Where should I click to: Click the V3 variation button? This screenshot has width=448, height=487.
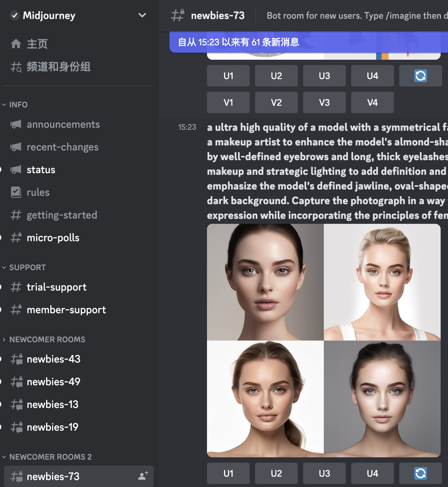pyautogui.click(x=324, y=102)
